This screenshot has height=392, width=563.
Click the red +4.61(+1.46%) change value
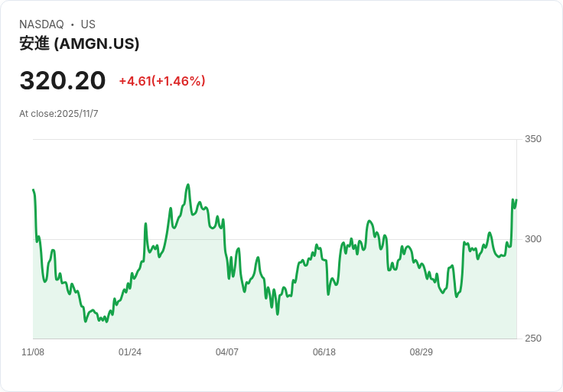click(162, 81)
